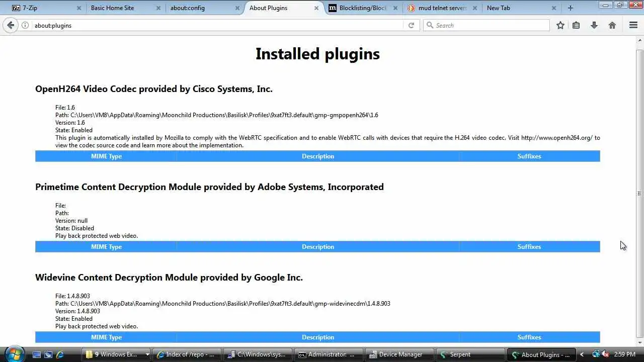Click the Installed plugins heading
Viewport: 644px width, 362px height.
[x=317, y=54]
